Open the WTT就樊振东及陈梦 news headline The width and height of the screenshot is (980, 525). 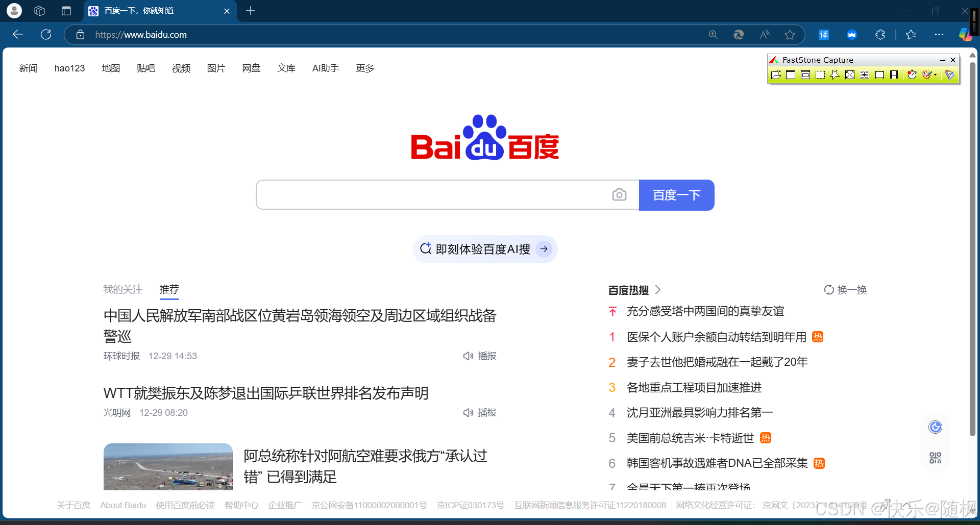pos(266,393)
